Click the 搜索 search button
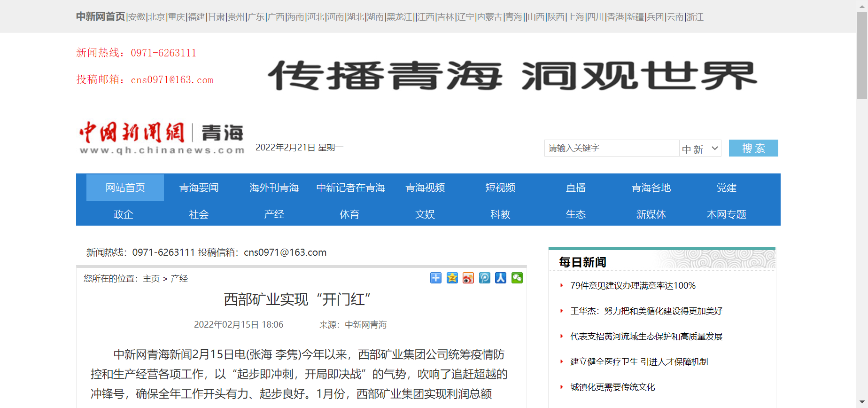868x408 pixels. click(x=753, y=149)
